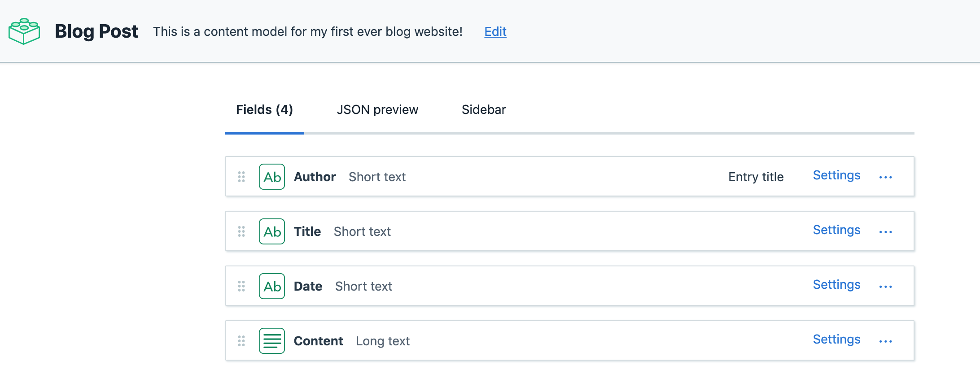Click the Content field's long text icon
The width and height of the screenshot is (980, 383).
tap(272, 341)
